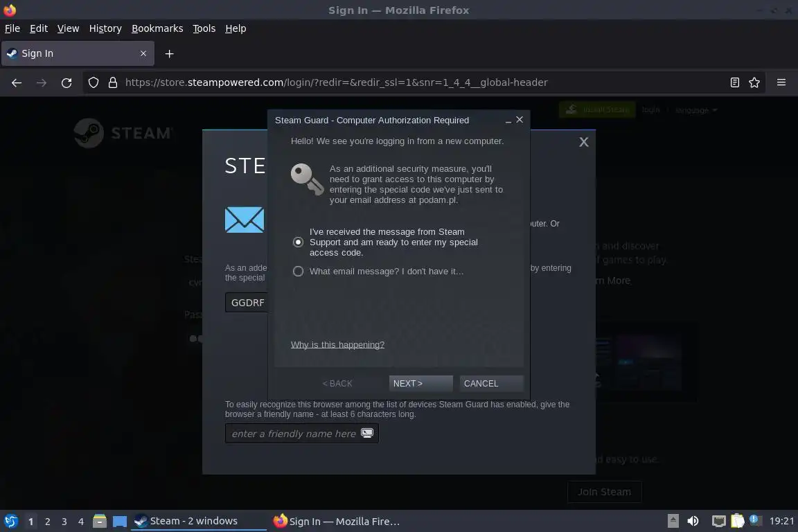Select the Sign In browser tab
The width and height of the screenshot is (798, 532).
click(x=78, y=53)
